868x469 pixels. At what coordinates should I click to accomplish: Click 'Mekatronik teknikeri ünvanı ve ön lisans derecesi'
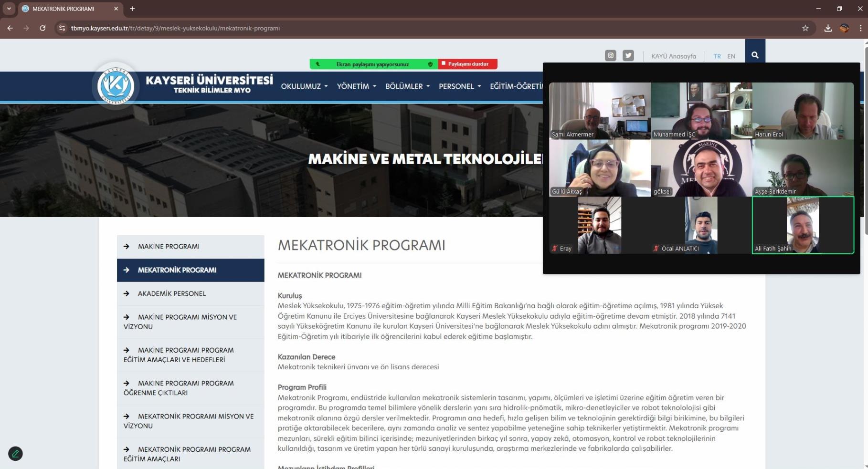pos(359,367)
